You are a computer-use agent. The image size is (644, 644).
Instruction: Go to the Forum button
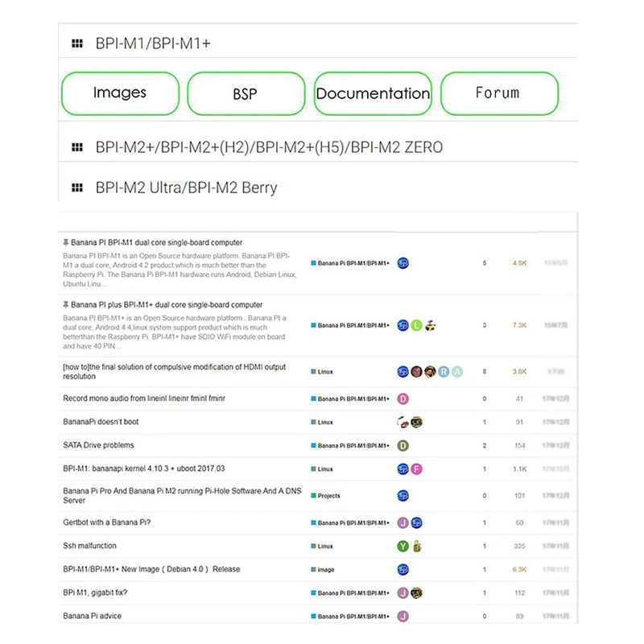pyautogui.click(x=498, y=93)
